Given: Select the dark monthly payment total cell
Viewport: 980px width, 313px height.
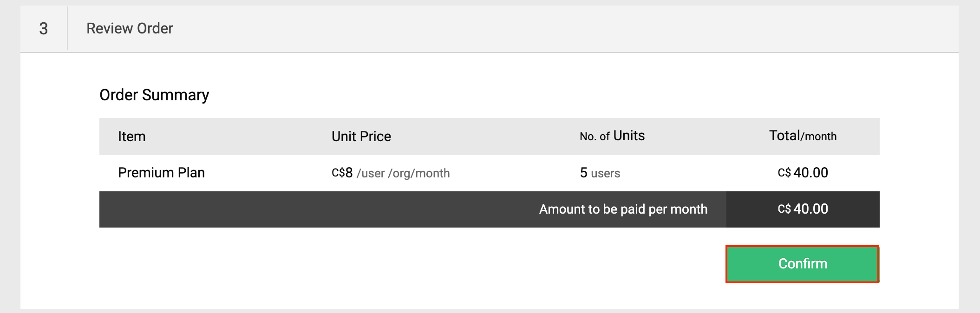Looking at the screenshot, I should coord(803,209).
